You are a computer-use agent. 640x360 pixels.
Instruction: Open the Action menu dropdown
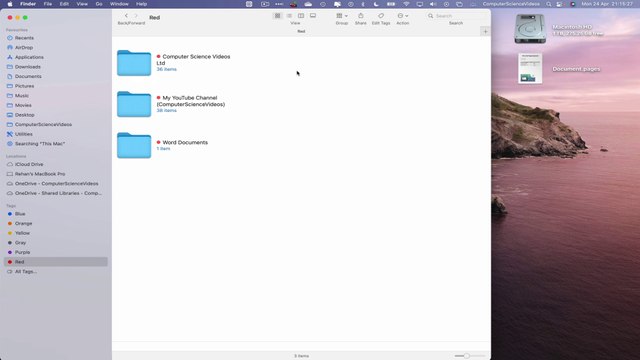402,16
